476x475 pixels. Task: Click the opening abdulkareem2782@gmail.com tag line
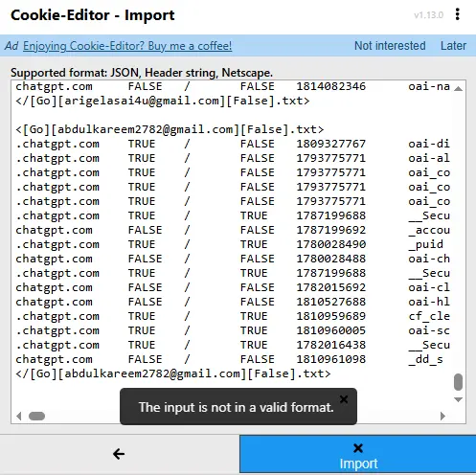tap(170, 129)
